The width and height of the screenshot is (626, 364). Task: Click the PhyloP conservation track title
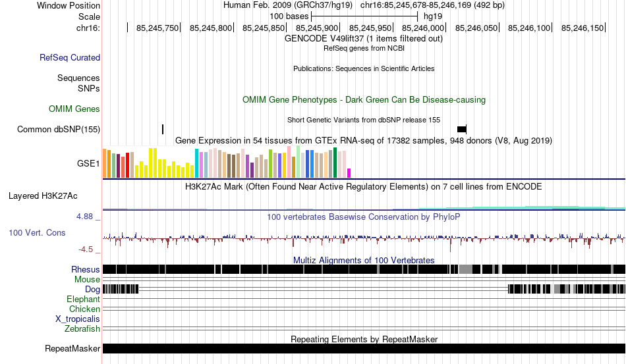click(x=364, y=217)
